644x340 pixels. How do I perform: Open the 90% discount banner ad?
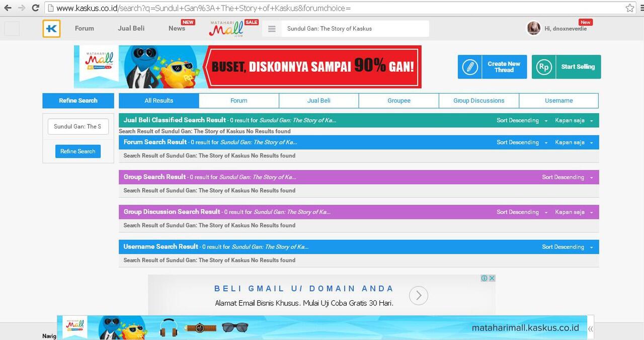coord(248,67)
